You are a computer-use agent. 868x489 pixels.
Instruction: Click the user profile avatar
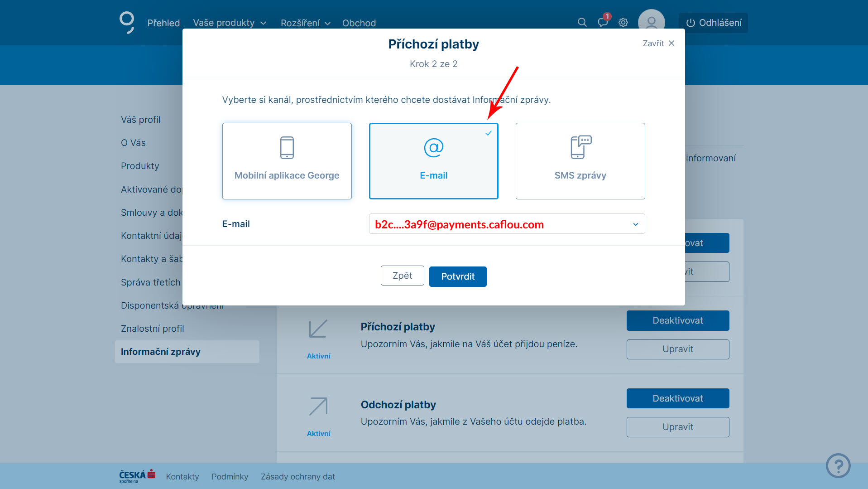pos(651,21)
